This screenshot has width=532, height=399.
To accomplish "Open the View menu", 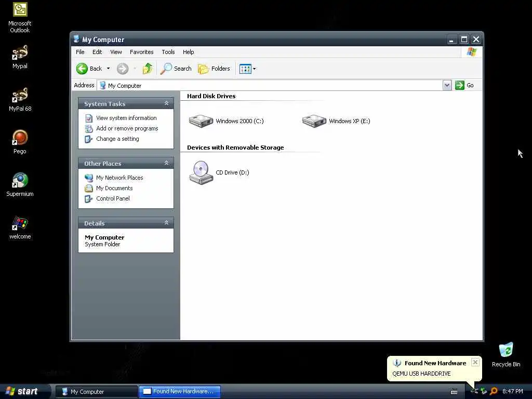I will point(116,52).
